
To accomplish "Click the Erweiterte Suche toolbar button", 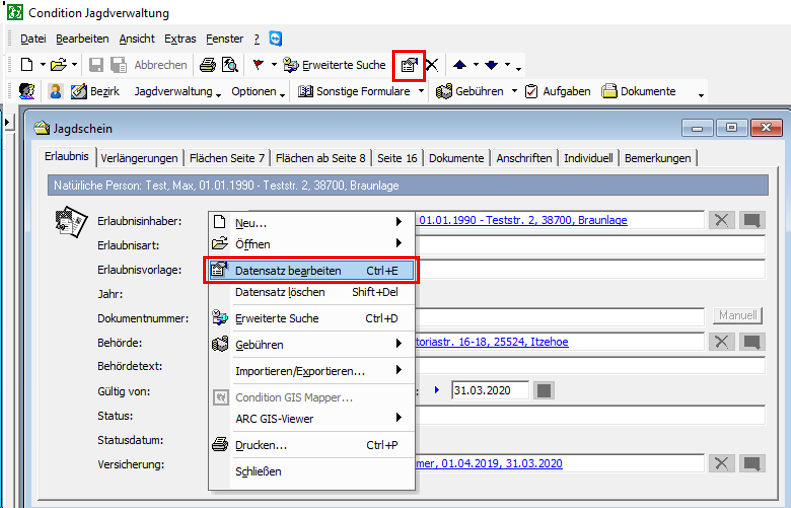I will pyautogui.click(x=334, y=65).
